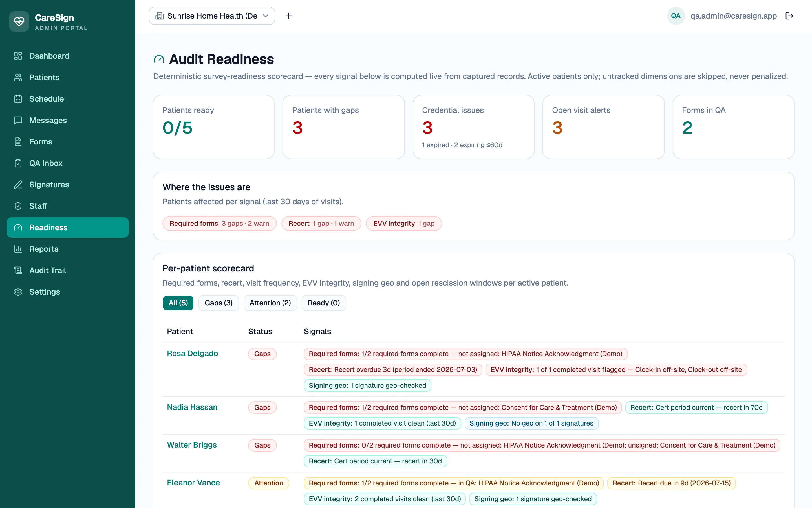The image size is (812, 508).
Task: Click the Settings gear icon
Action: pos(18,292)
